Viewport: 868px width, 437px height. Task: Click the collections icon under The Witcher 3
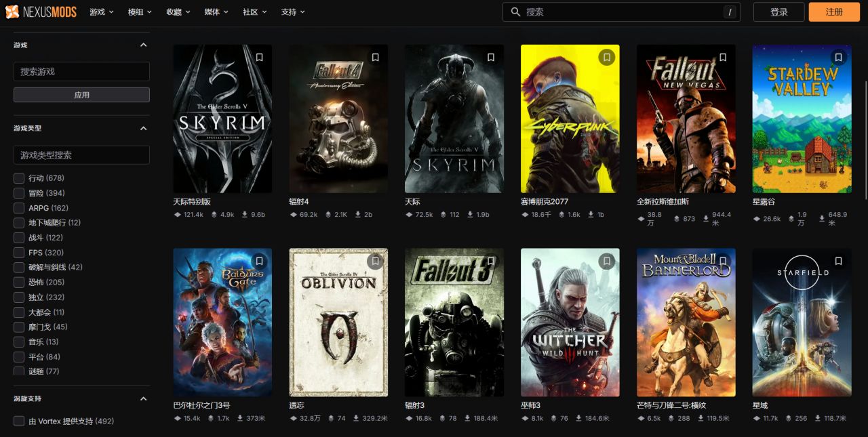[x=553, y=419]
